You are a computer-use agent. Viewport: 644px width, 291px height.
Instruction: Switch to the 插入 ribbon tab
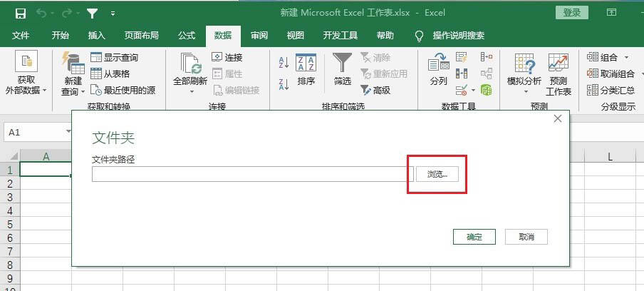96,36
